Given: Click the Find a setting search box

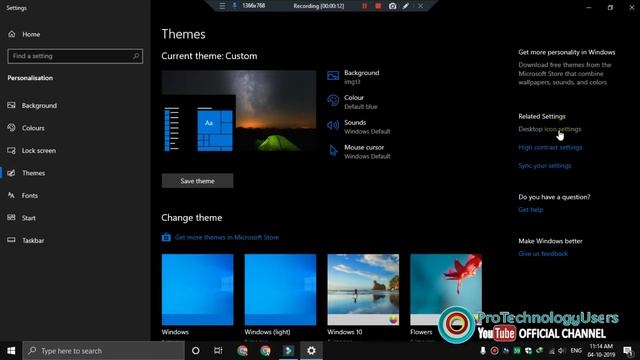Looking at the screenshot, I should [x=75, y=56].
